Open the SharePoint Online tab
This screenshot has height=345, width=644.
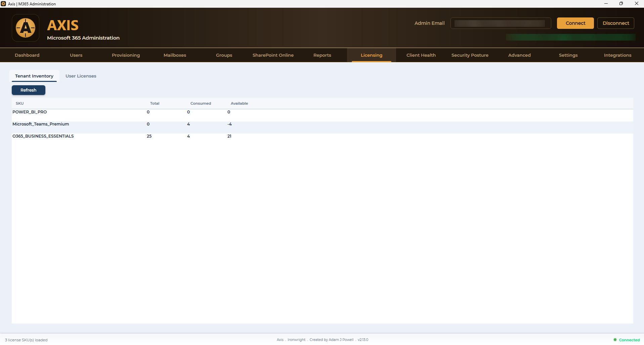(x=273, y=55)
